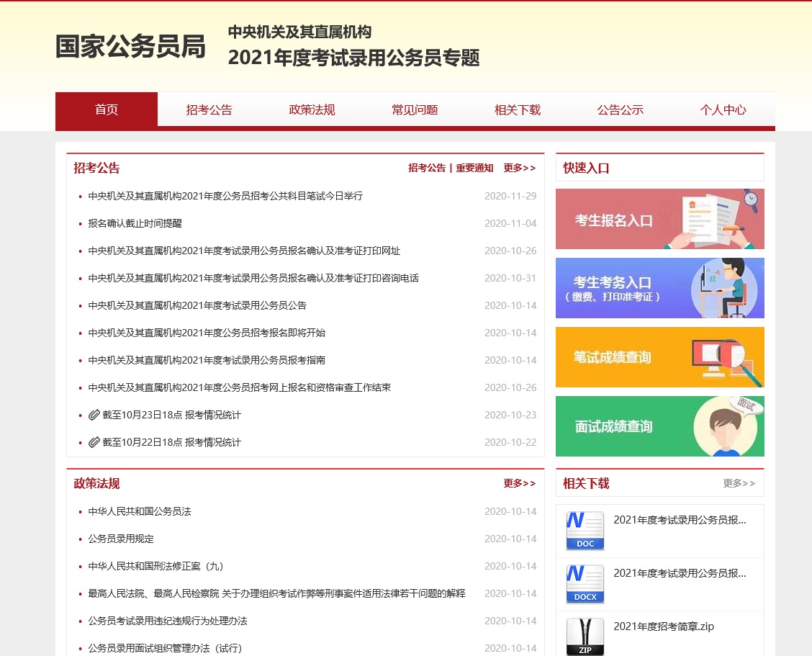Open the 重要通知 filter link

click(x=472, y=168)
